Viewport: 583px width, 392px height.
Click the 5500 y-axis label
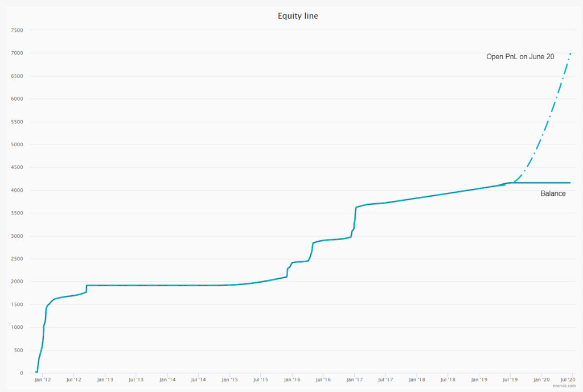click(17, 122)
